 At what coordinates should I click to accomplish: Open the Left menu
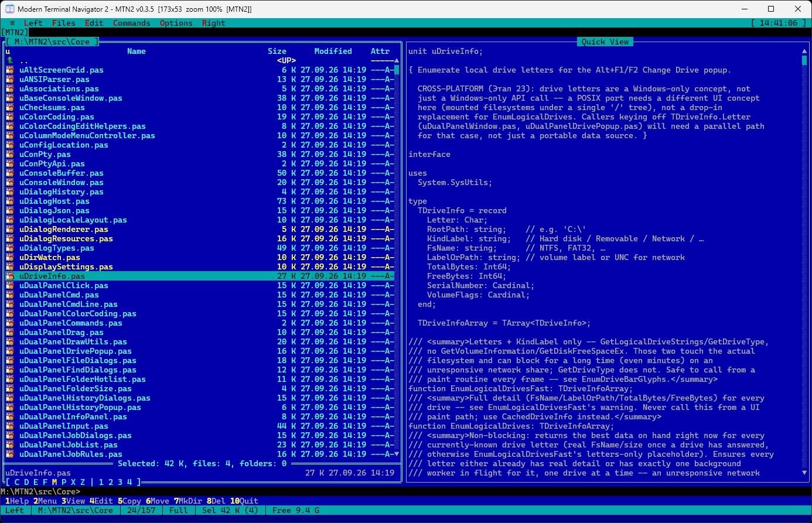tap(33, 23)
